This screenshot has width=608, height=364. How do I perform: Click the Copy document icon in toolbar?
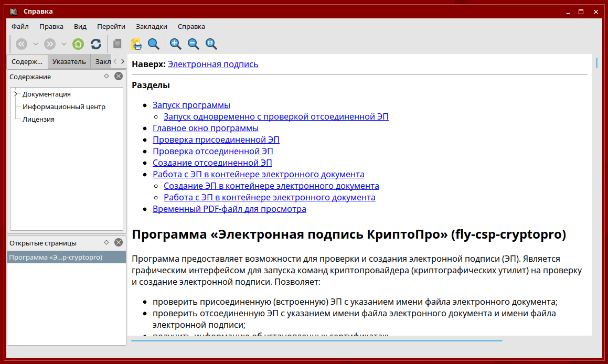pos(118,44)
